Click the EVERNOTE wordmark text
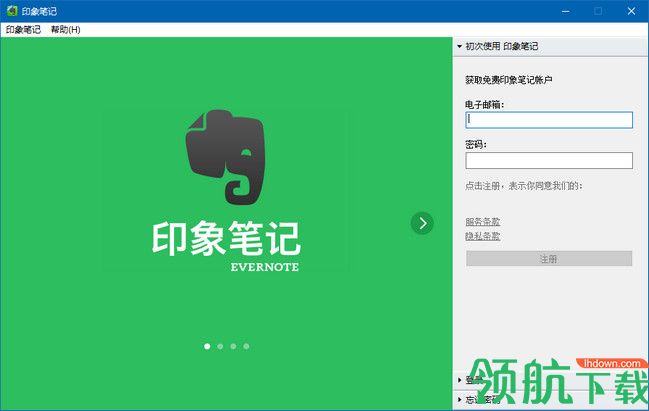The width and height of the screenshot is (649, 411). click(x=265, y=267)
